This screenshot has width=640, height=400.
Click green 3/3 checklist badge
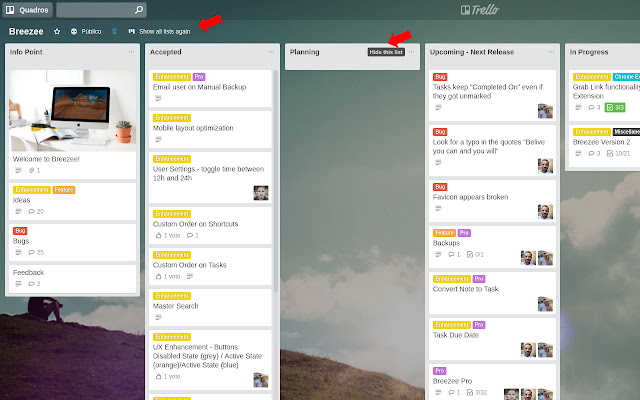point(615,107)
